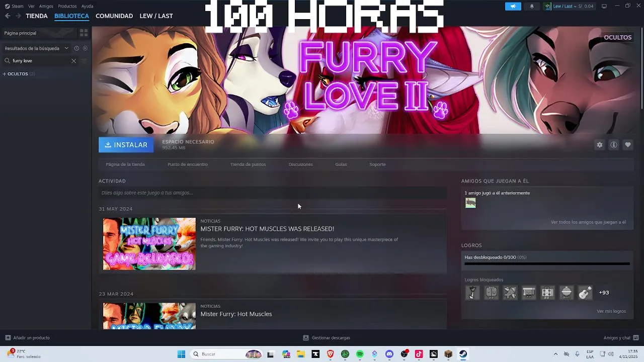Open Mister Furry game released thumbnail

[149, 244]
